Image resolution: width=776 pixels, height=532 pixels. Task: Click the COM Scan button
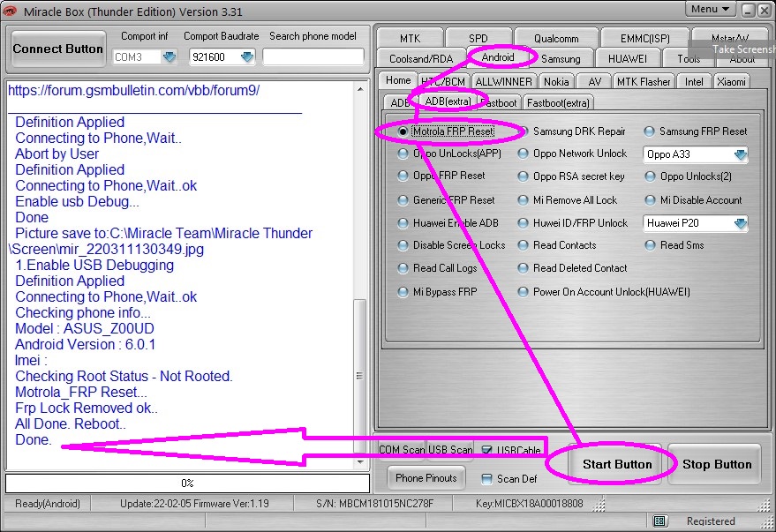(x=402, y=449)
